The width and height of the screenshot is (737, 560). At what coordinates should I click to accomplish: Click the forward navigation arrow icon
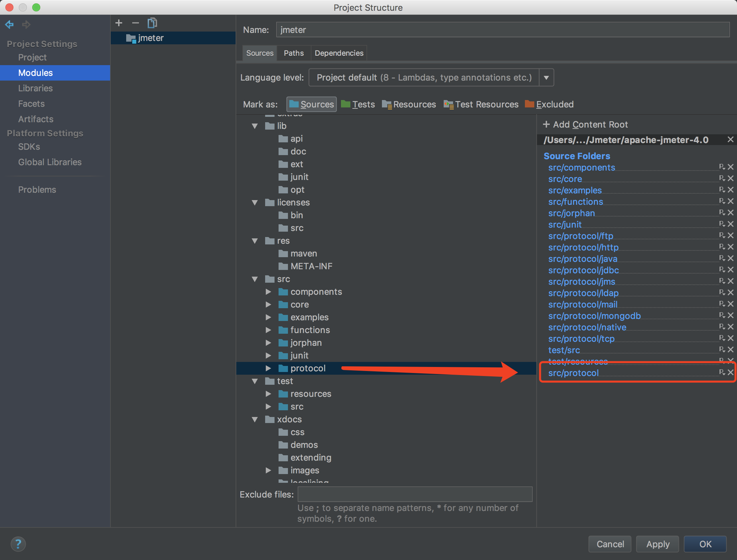[26, 24]
